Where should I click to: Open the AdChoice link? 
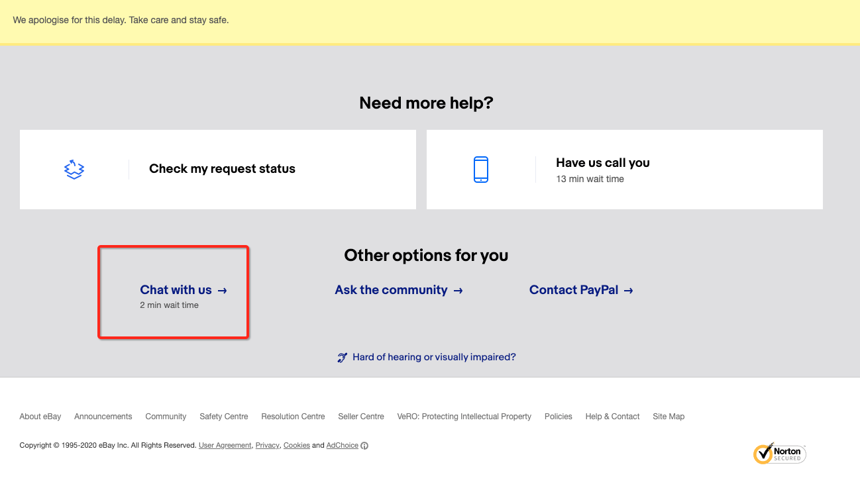point(343,446)
